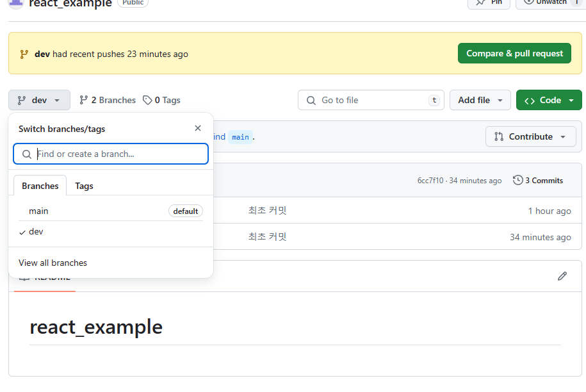The image size is (586, 392).
Task: Expand the Add file dropdown
Action: 480,100
